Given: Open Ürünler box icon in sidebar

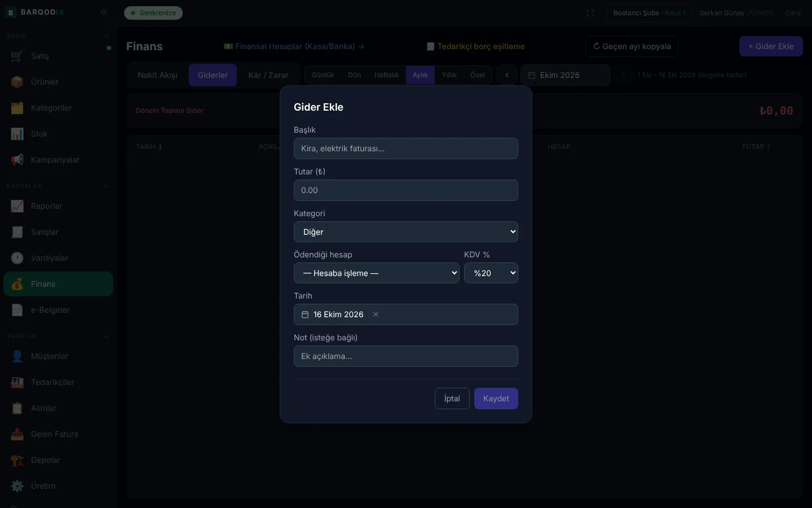Looking at the screenshot, I should [x=17, y=82].
